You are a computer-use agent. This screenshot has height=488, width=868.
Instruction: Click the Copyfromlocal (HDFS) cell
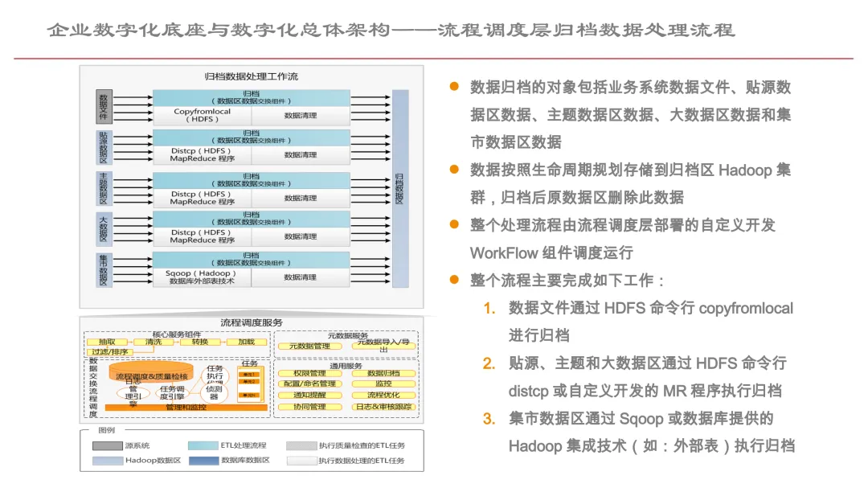tap(202, 115)
